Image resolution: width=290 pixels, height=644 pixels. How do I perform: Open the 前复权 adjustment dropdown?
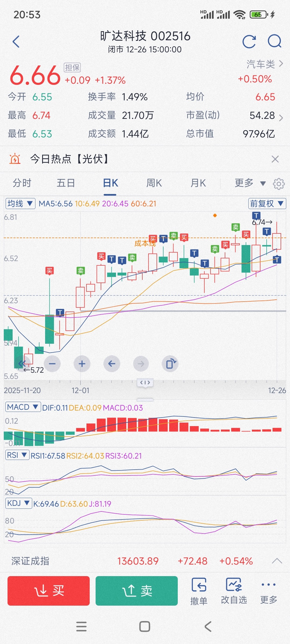[267, 204]
